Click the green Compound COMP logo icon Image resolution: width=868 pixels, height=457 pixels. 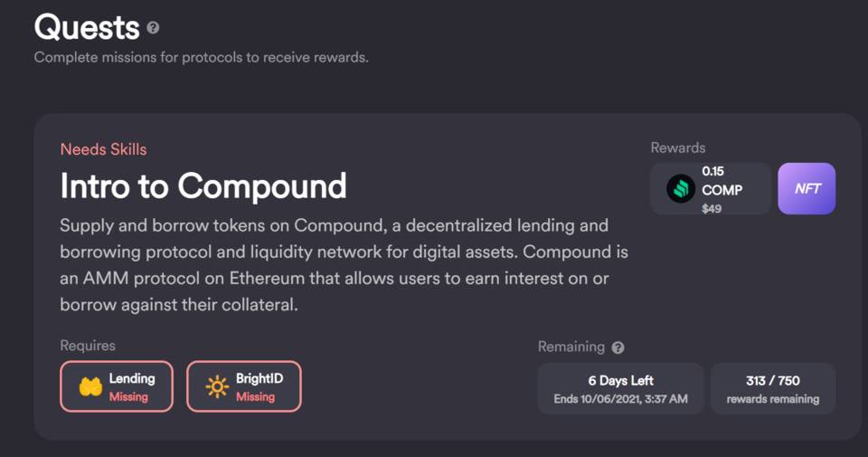(x=680, y=188)
